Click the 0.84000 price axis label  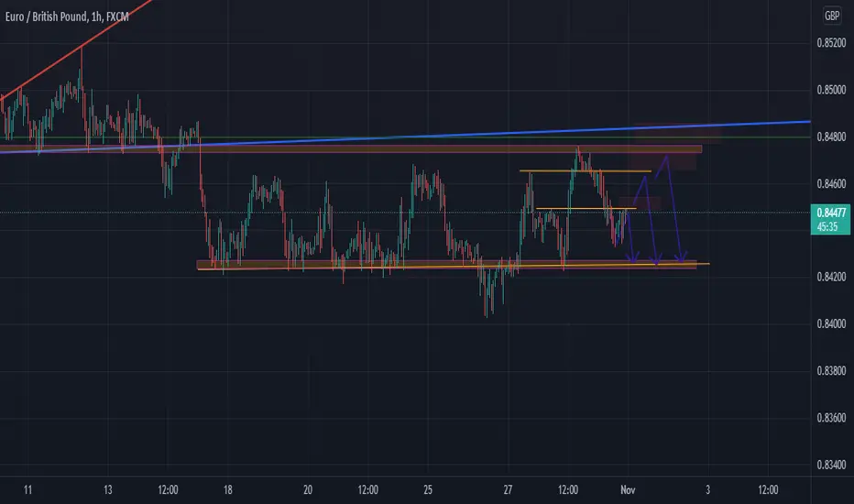click(832, 323)
